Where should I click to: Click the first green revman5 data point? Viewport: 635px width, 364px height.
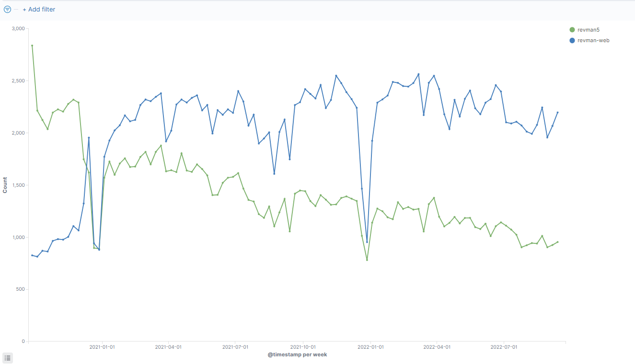click(32, 45)
